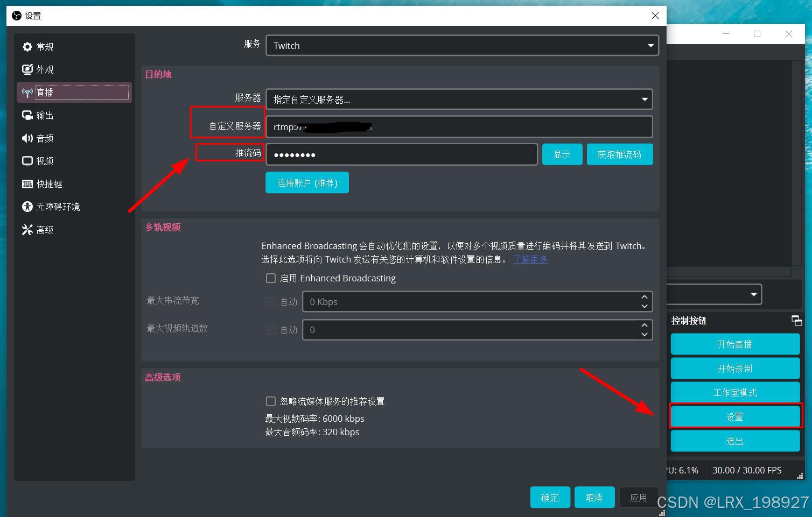
Task: Open the 外观 settings tab
Action: tap(74, 69)
